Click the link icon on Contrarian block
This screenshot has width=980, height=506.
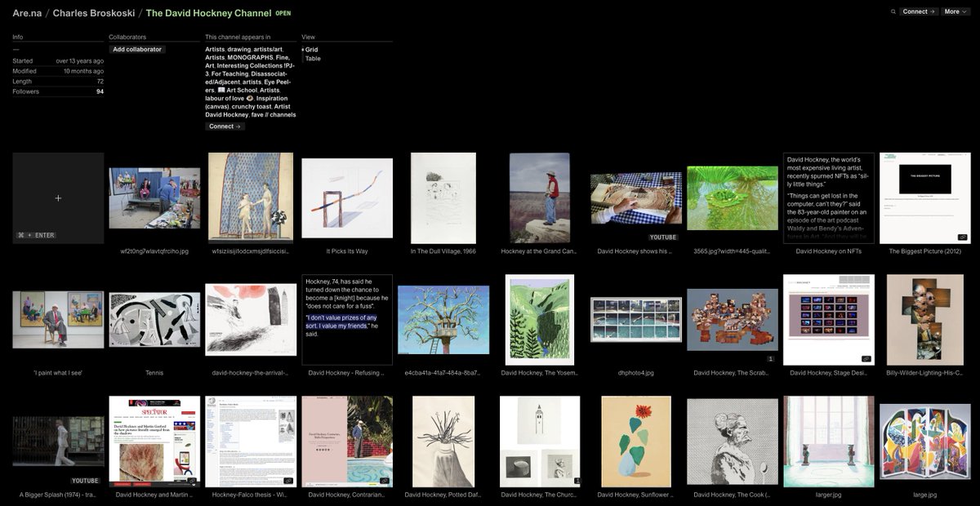384,481
